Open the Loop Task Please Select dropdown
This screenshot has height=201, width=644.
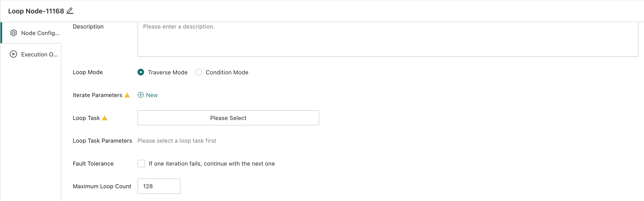(228, 118)
